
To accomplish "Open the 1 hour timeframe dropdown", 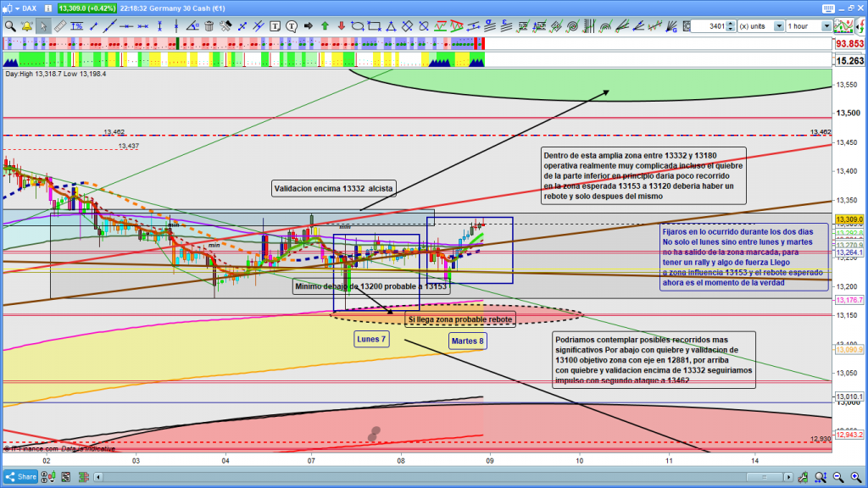I will click(826, 26).
